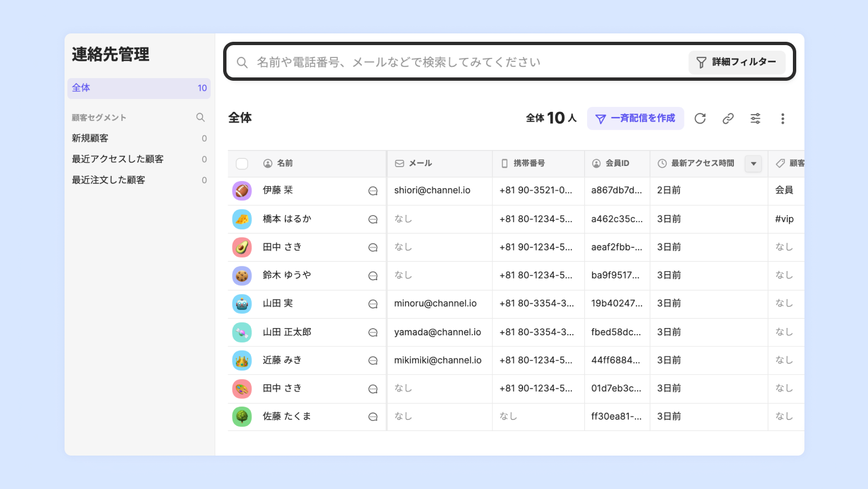Click chat icon in 佐藤 たくま row
This screenshot has height=489, width=868.
pos(373,417)
